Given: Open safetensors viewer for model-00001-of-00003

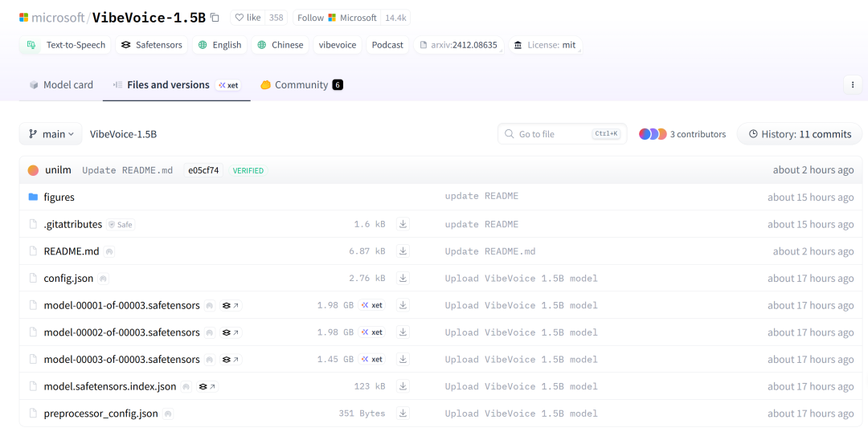Looking at the screenshot, I should pos(231,306).
